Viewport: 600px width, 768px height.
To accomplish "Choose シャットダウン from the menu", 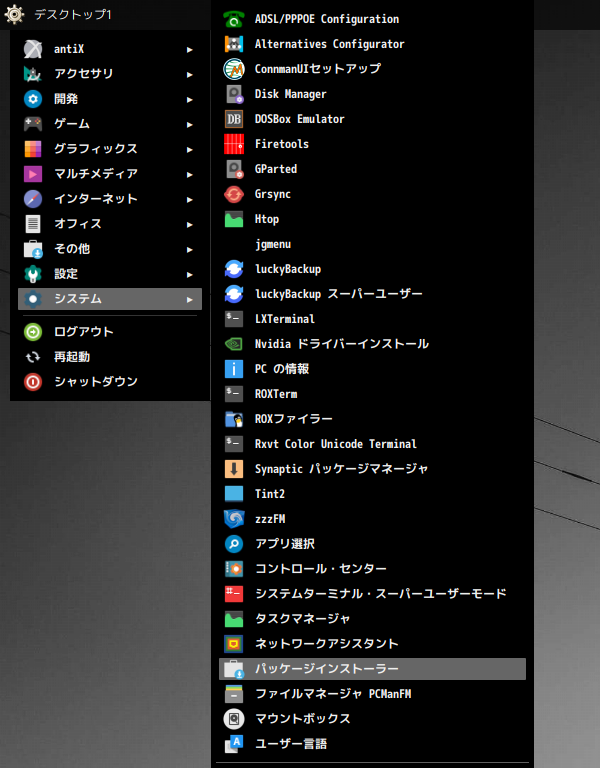I will [x=110, y=382].
